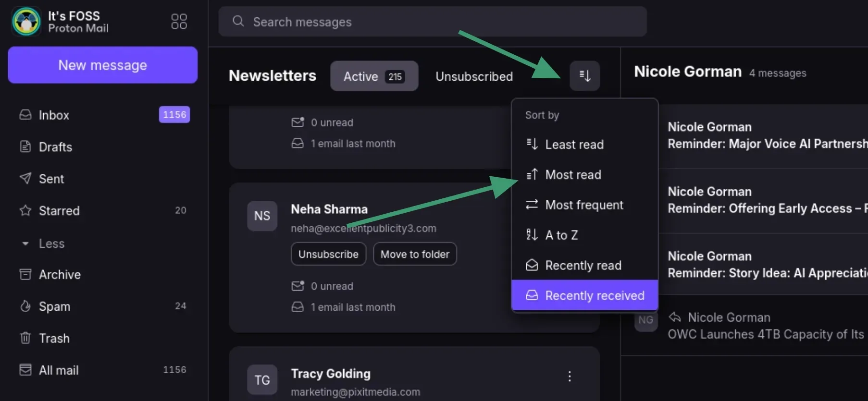Click the Sent paper-plane icon
868x401 pixels.
25,179
